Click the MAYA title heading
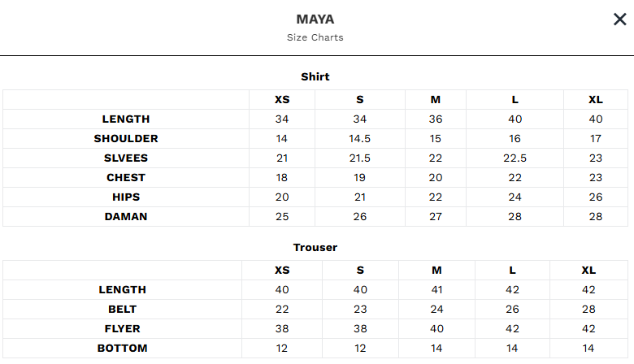The height and width of the screenshot is (364, 634). pyautogui.click(x=315, y=19)
